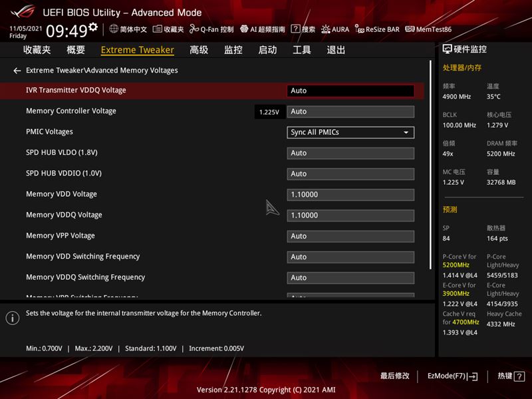Open the Extreme Tweaker tab
This screenshot has width=532, height=399.
coord(138,50)
